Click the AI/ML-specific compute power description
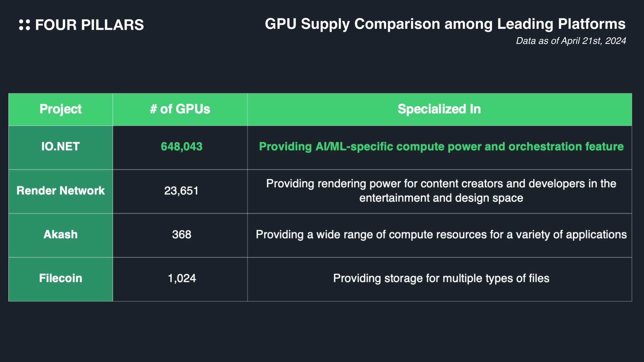This screenshot has height=362, width=644. click(x=441, y=147)
